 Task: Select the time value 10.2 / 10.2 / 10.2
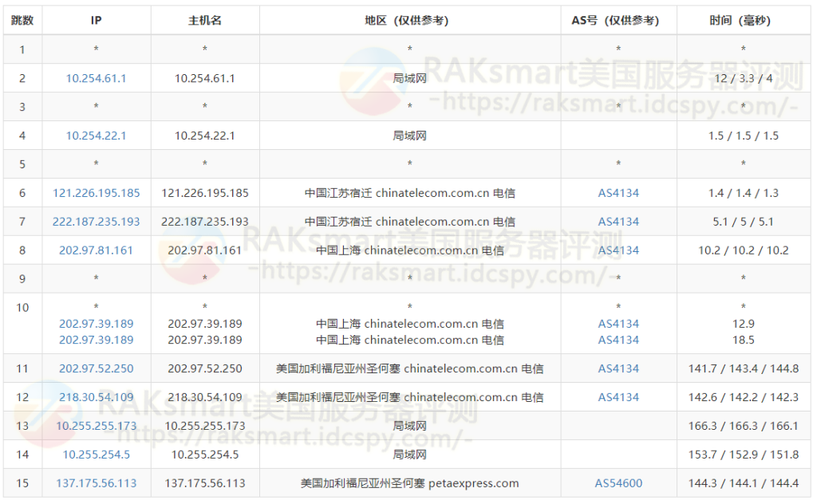click(744, 250)
